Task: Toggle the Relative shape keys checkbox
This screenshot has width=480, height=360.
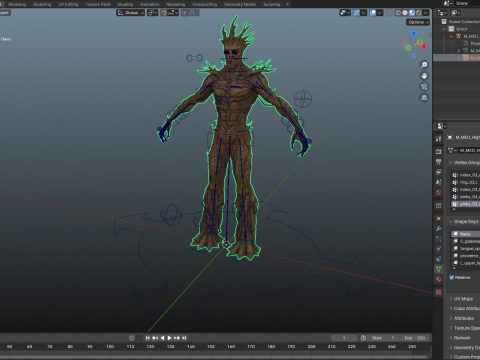Action: pyautogui.click(x=452, y=277)
